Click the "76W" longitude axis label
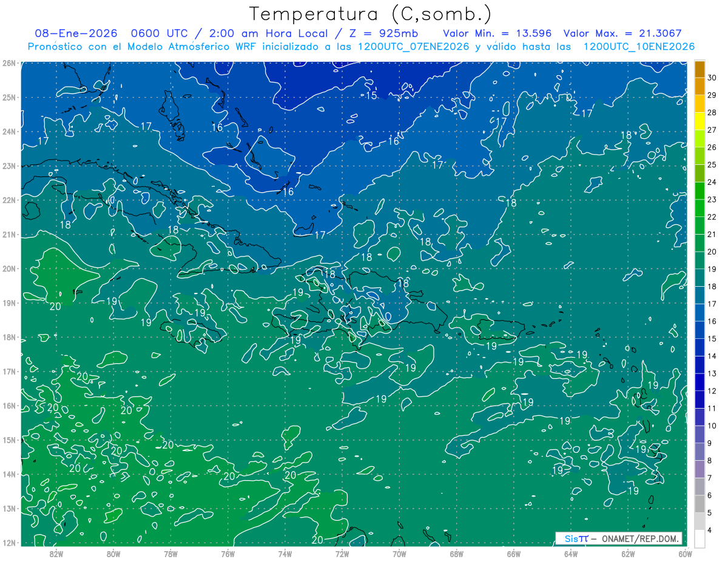 [228, 554]
